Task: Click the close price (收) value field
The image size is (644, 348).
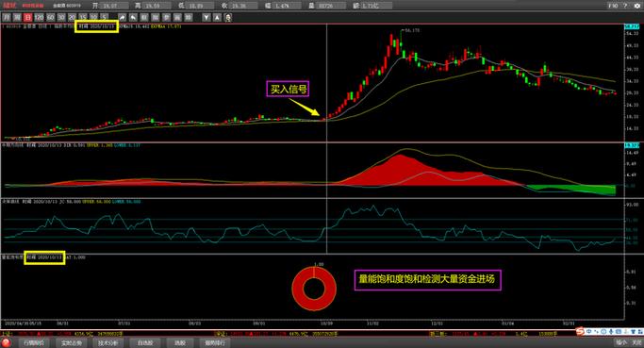Action: click(x=243, y=6)
